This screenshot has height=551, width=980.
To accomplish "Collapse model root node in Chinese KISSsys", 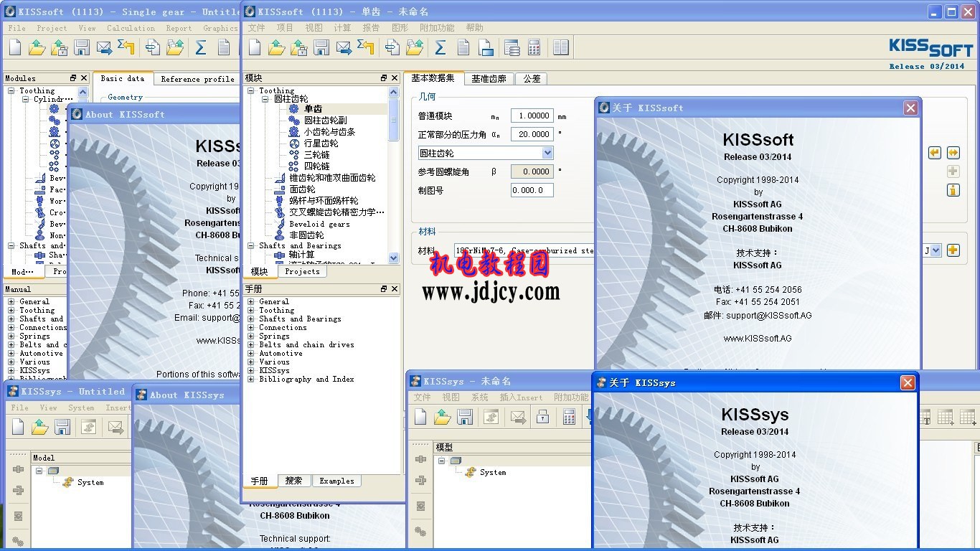I will pos(441,461).
